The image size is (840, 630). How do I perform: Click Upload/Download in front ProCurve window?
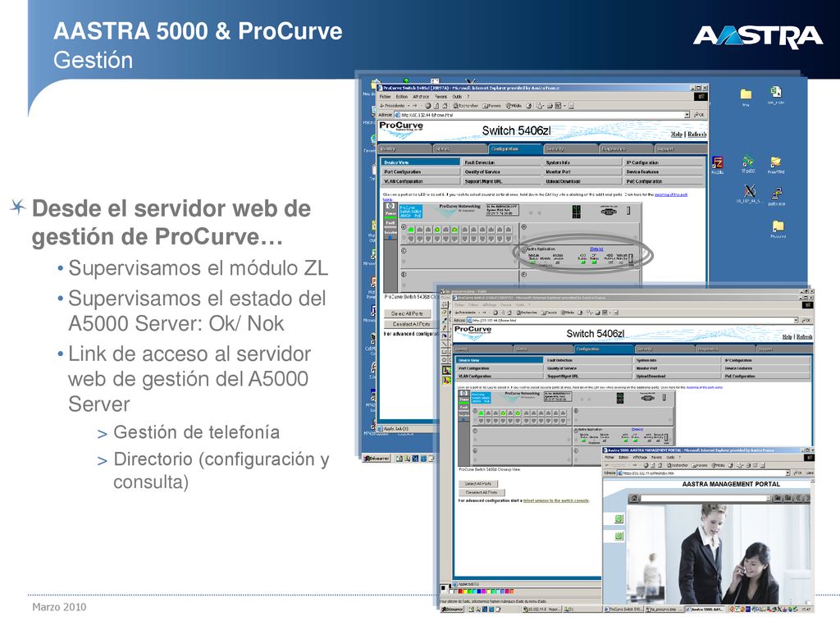pos(677,376)
